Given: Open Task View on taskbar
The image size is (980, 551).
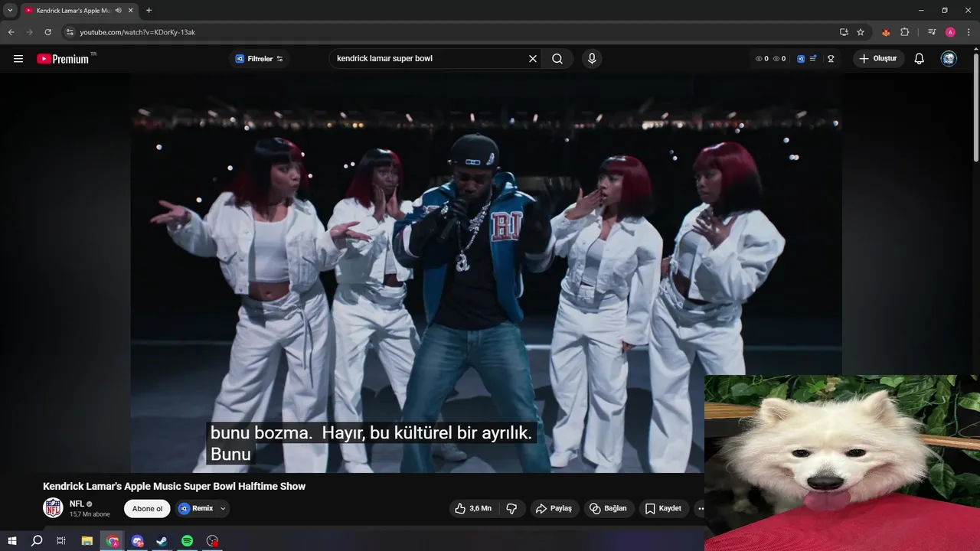Looking at the screenshot, I should point(61,540).
